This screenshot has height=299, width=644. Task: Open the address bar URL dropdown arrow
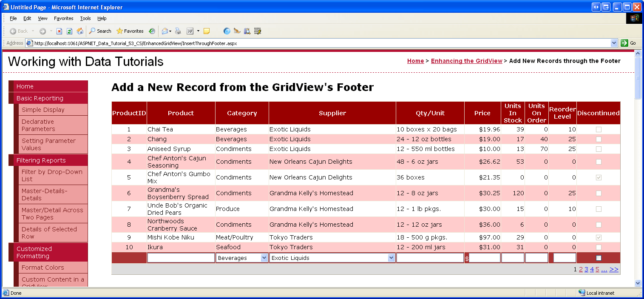(614, 43)
